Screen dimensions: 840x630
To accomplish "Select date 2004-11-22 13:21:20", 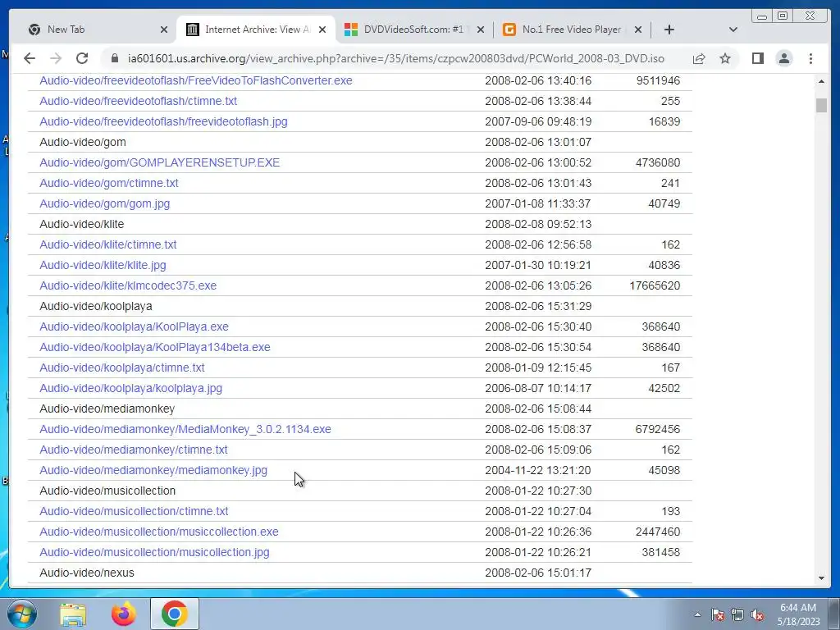I will [x=538, y=470].
